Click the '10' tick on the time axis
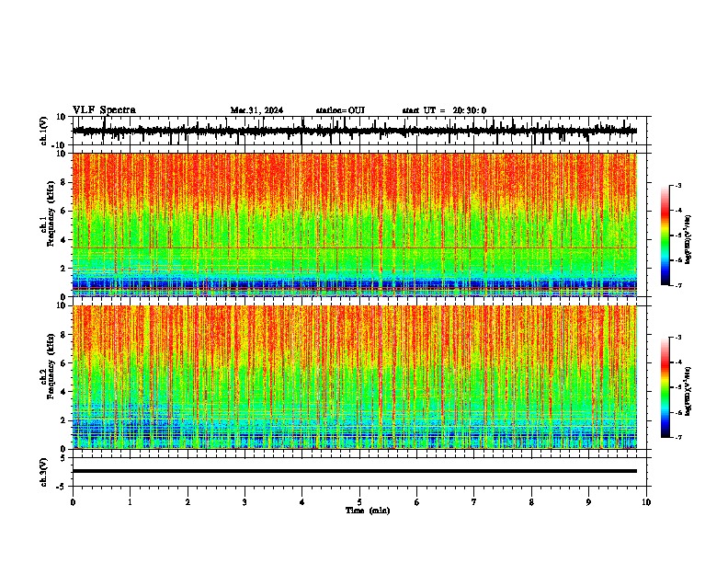Screen dimensions: 728x563 646,502
